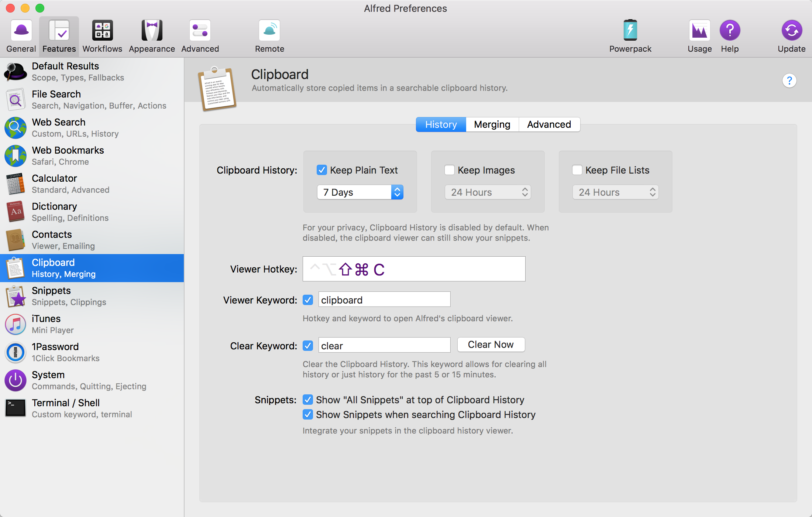812x517 pixels.
Task: Click the large Clipboard header icon
Action: click(x=217, y=89)
